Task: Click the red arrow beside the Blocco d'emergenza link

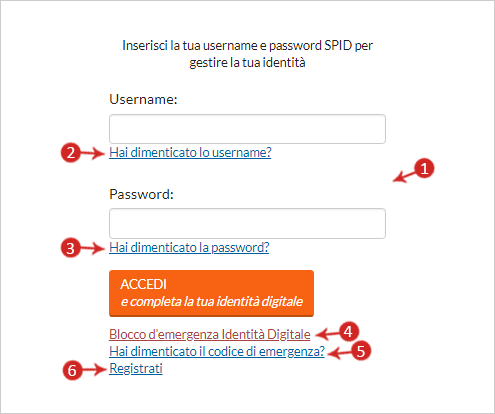Action: point(327,333)
